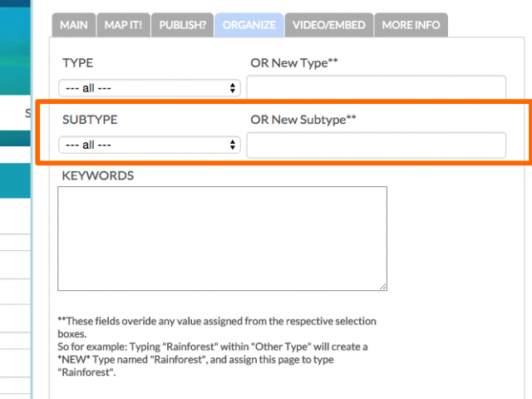532x399 pixels.
Task: Click the KEYWORDS field label
Action: (x=98, y=176)
